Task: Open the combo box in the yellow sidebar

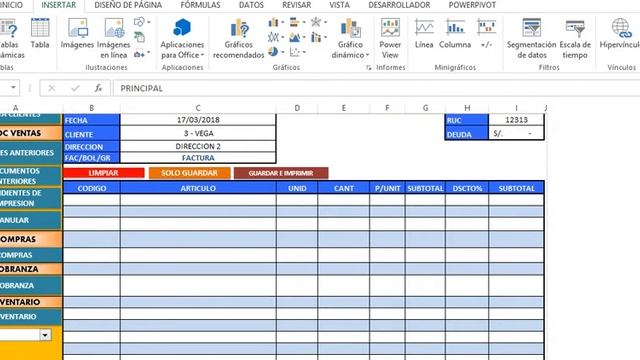Action: [x=45, y=335]
